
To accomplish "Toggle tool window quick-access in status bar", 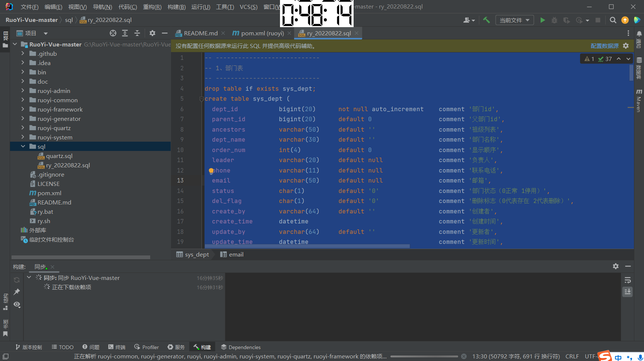I will click(x=6, y=357).
